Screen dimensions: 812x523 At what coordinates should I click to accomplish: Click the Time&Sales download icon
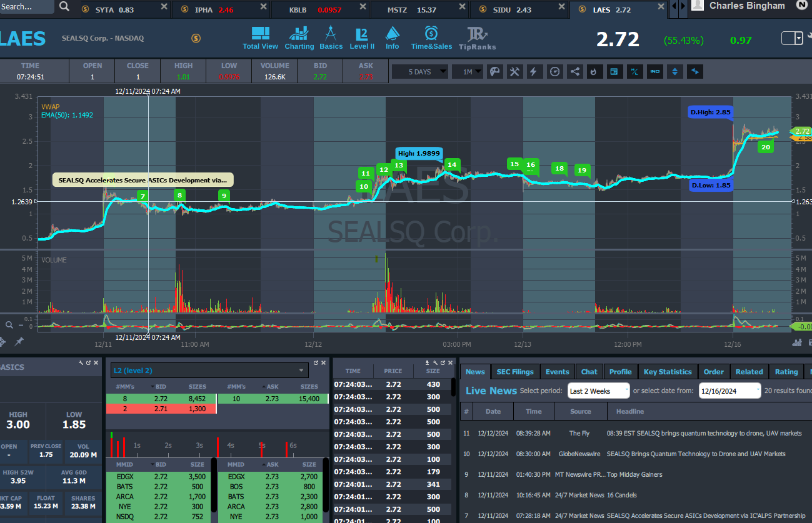point(428,362)
